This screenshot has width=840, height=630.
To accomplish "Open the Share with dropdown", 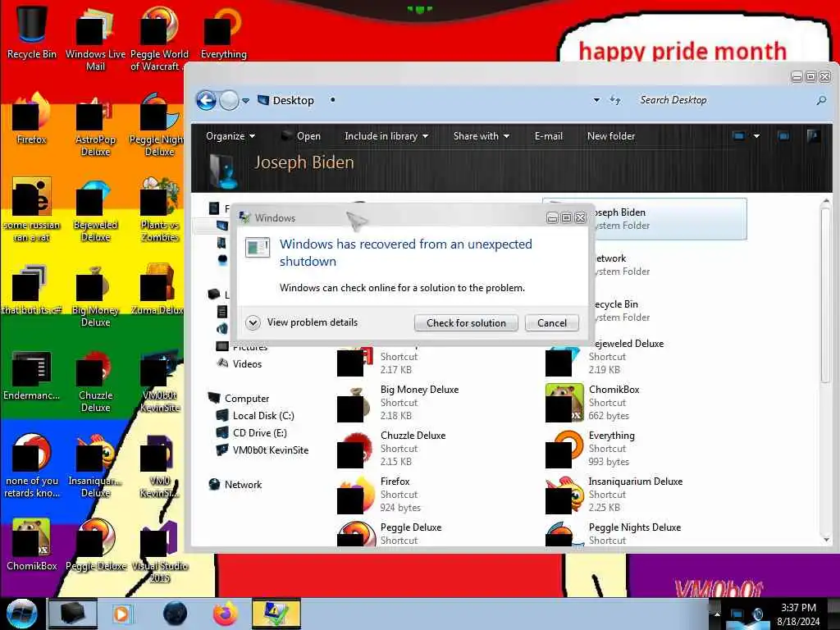I will pos(481,136).
